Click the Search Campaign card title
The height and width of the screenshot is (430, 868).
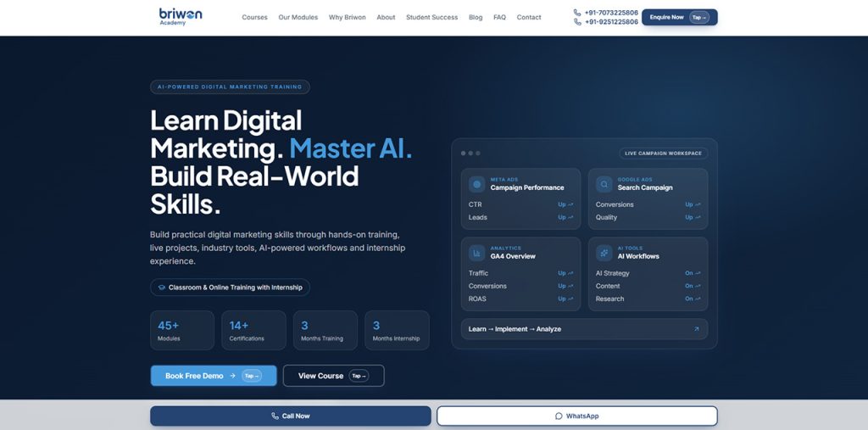[x=645, y=187]
